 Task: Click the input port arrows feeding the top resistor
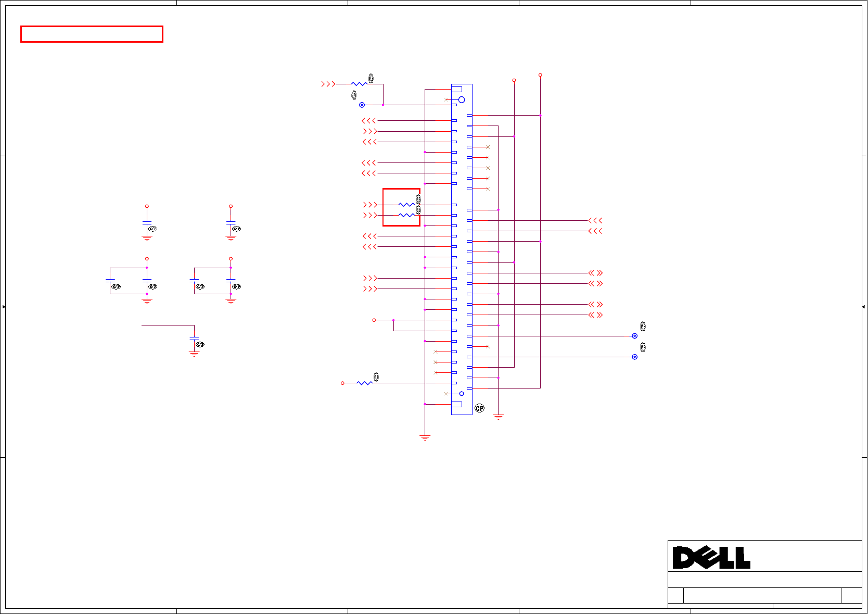coord(328,84)
